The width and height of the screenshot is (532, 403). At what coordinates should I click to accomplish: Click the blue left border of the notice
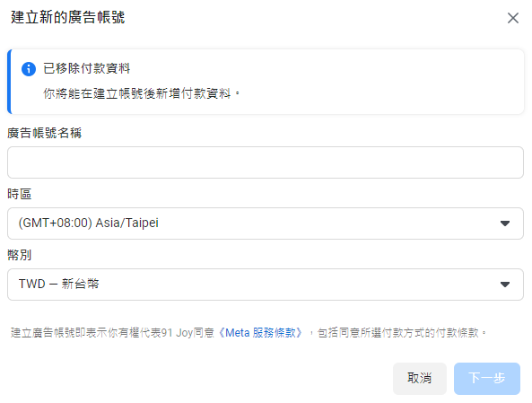point(10,82)
